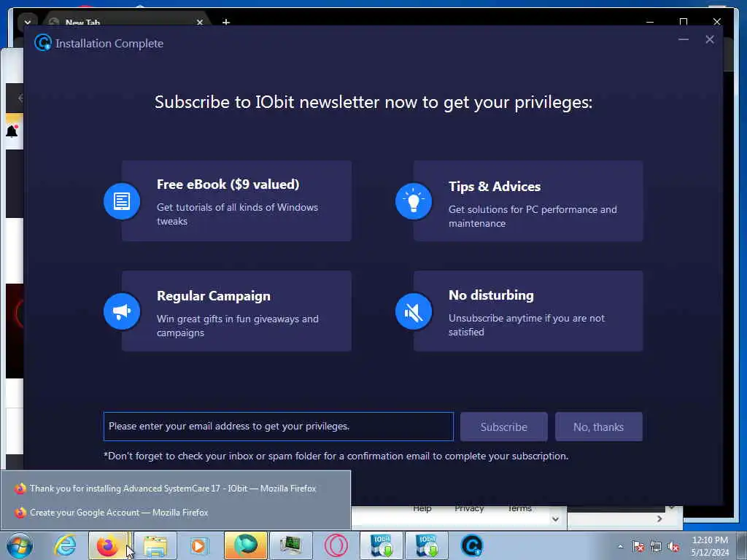Open Opera browser from taskbar
The height and width of the screenshot is (560, 747).
336,545
